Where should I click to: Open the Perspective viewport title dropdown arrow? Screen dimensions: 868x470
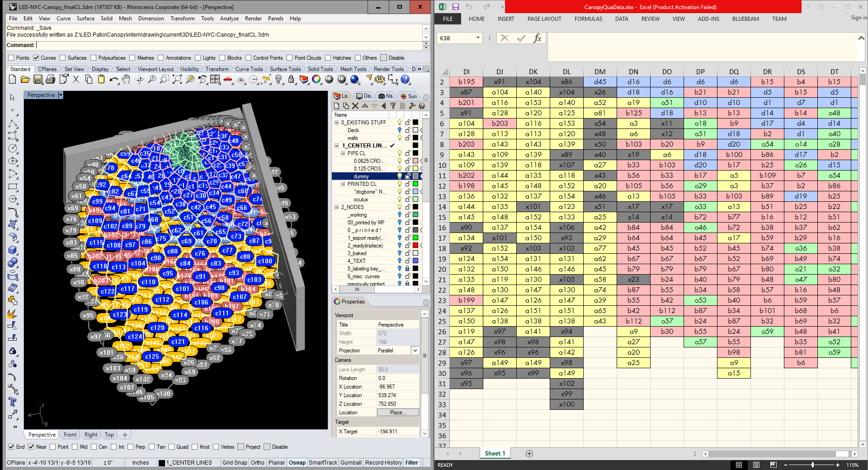tap(61, 95)
